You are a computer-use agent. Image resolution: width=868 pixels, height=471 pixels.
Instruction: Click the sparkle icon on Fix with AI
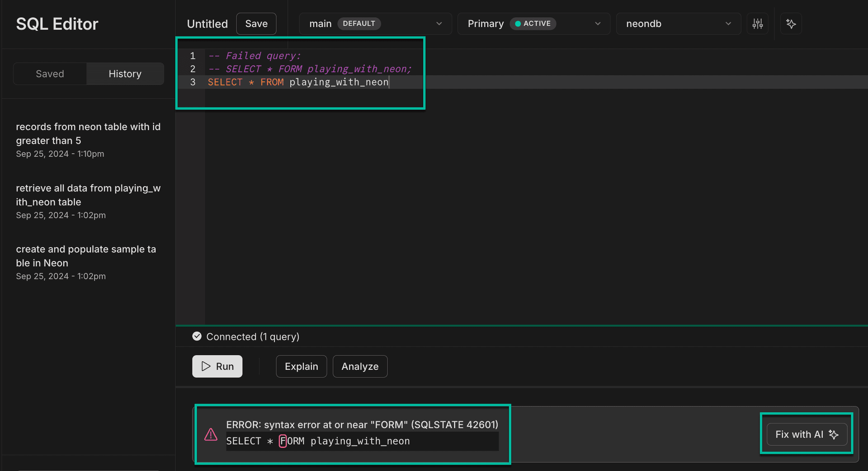click(x=834, y=434)
